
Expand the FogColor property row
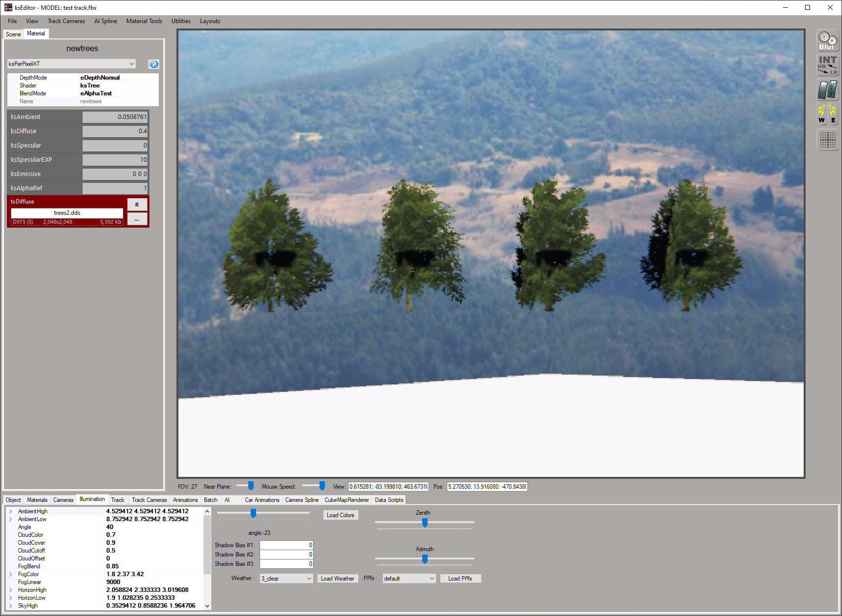[11, 574]
